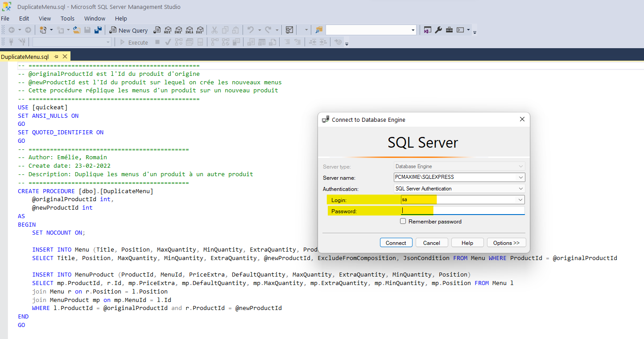Expand the Redo history dropdown arrow

277,30
